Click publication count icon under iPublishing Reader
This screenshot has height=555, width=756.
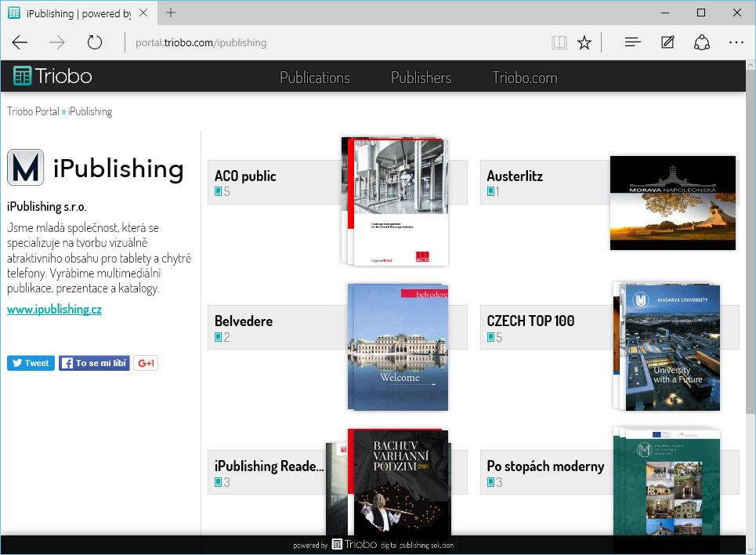pos(219,481)
